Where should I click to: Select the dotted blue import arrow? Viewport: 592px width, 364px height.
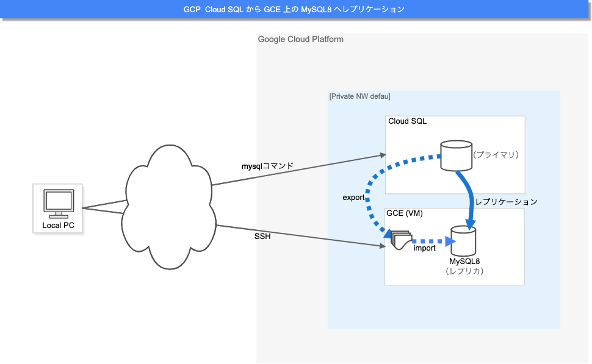(434, 241)
